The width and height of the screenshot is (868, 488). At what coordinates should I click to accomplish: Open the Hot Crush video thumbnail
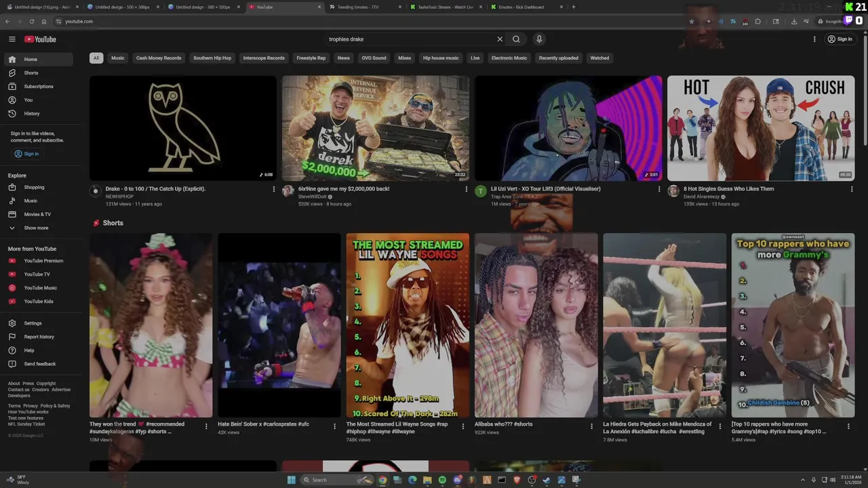761,128
